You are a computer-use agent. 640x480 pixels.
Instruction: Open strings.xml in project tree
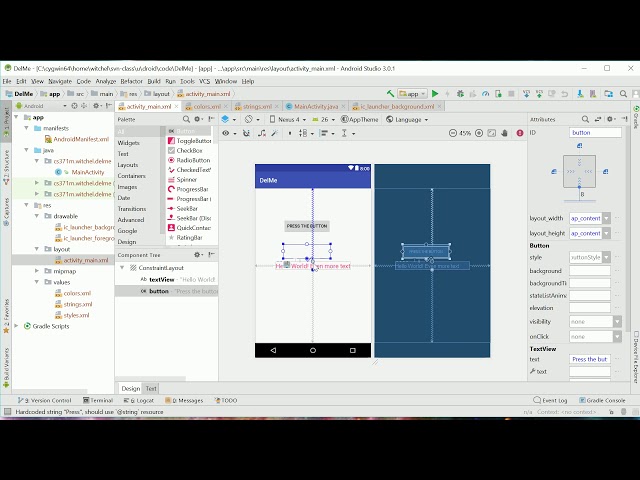coord(78,304)
